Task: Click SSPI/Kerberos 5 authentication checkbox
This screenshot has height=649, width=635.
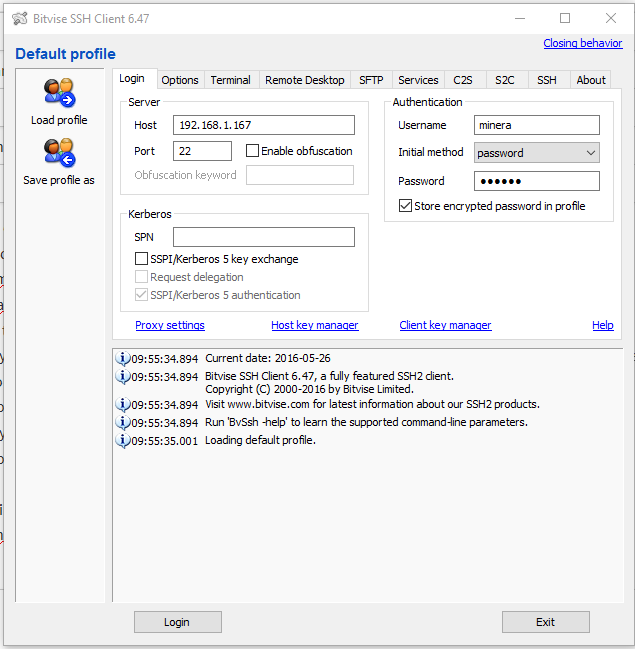Action: [x=141, y=295]
